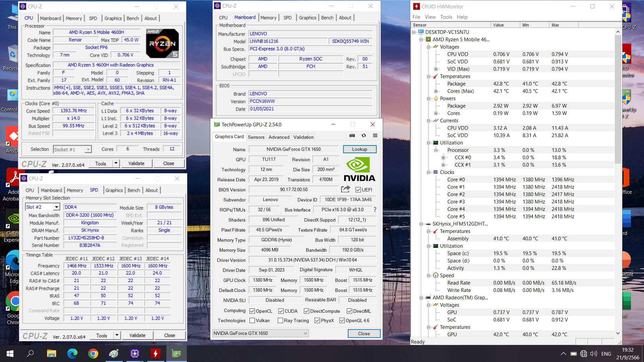Click the Value column header in HWMonitor
This screenshot has width=644, height=362.
[505, 25]
